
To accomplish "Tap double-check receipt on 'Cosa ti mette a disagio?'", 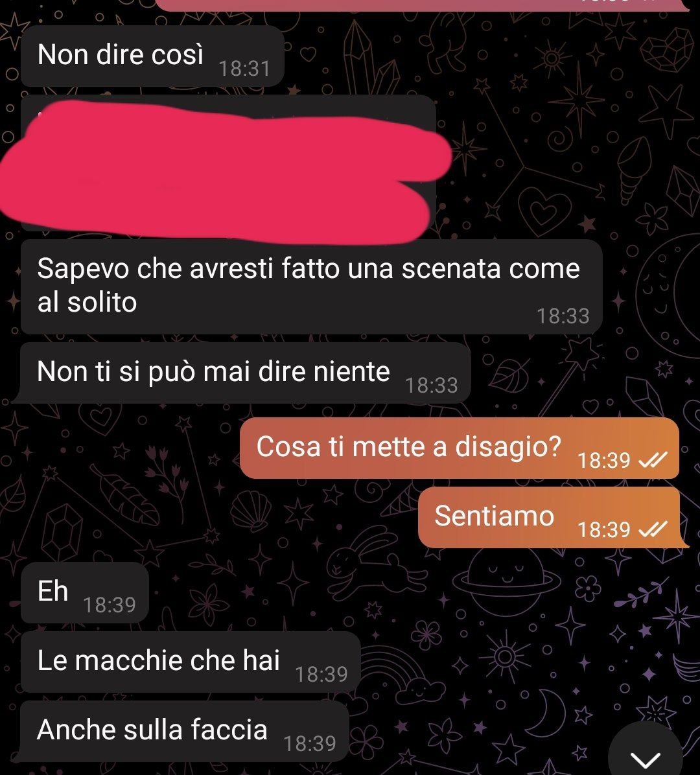I will click(653, 461).
